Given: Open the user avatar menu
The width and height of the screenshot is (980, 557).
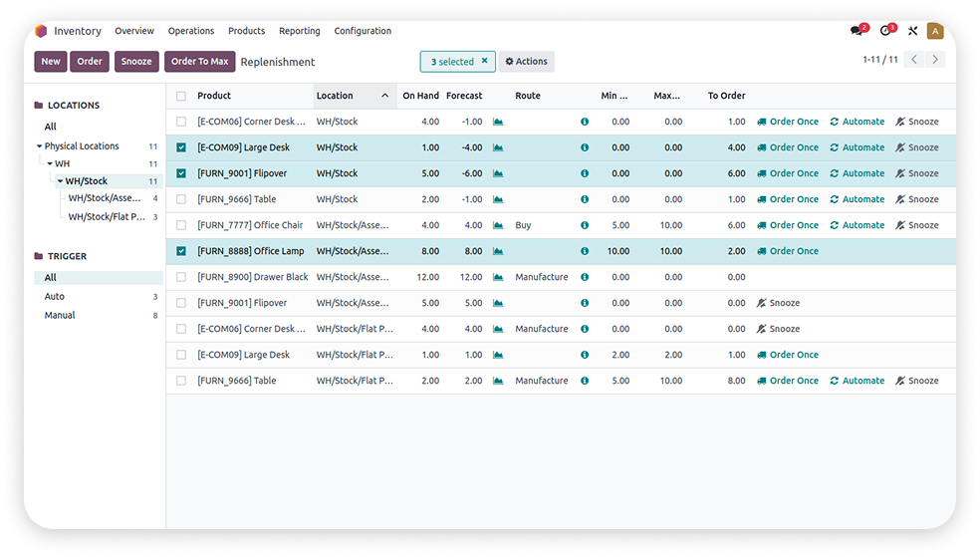Looking at the screenshot, I should (934, 31).
